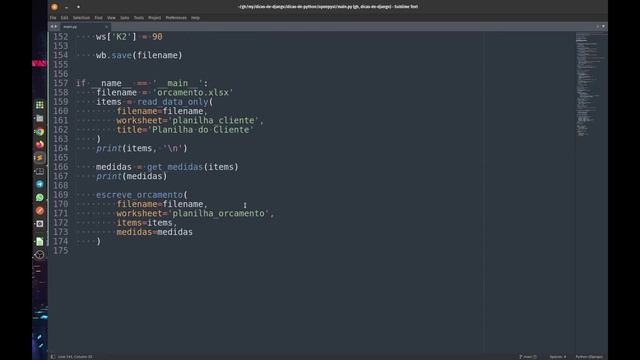This screenshot has width=640, height=360.
Task: Click on medidas=medidas on line 173
Action: [x=155, y=232]
